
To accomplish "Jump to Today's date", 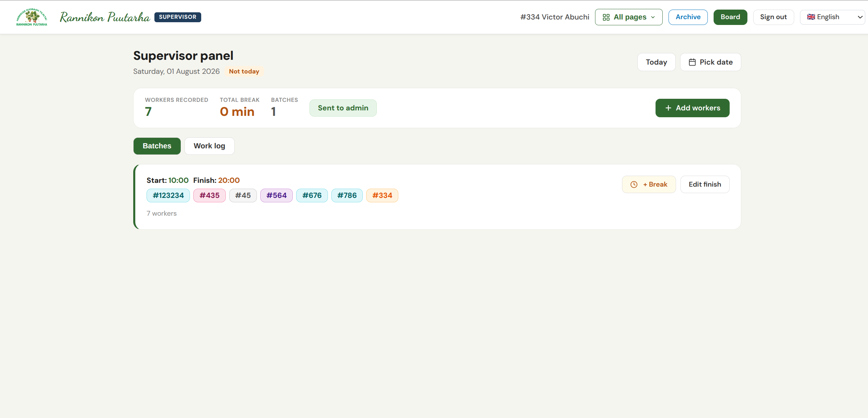I will (x=656, y=62).
